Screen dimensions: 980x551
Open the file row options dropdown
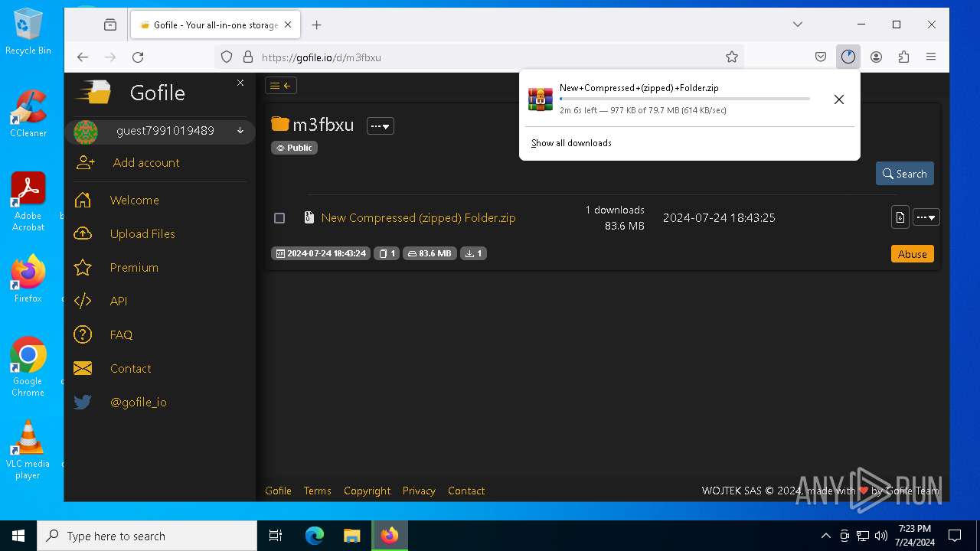(x=926, y=217)
